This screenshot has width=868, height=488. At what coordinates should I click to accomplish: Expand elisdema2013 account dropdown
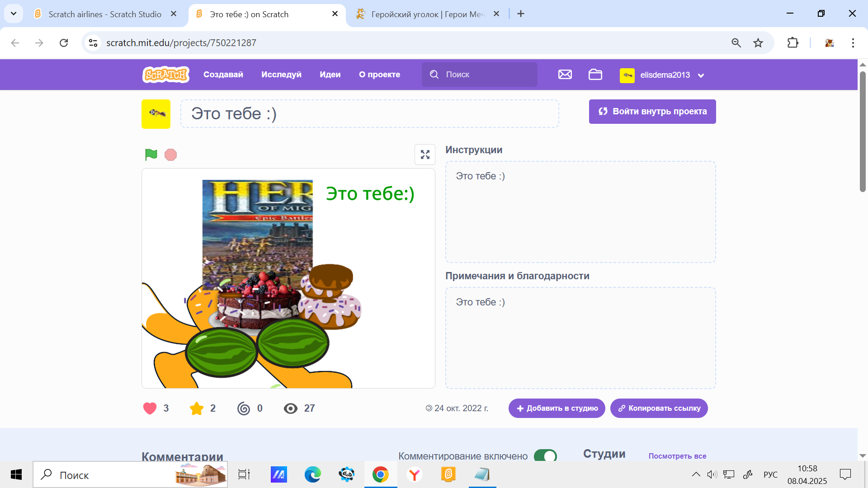coord(701,75)
